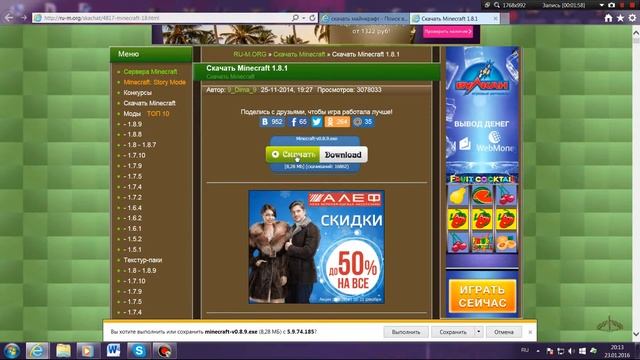
Task: Select mods version 1.6.4
Action: [x=133, y=208]
